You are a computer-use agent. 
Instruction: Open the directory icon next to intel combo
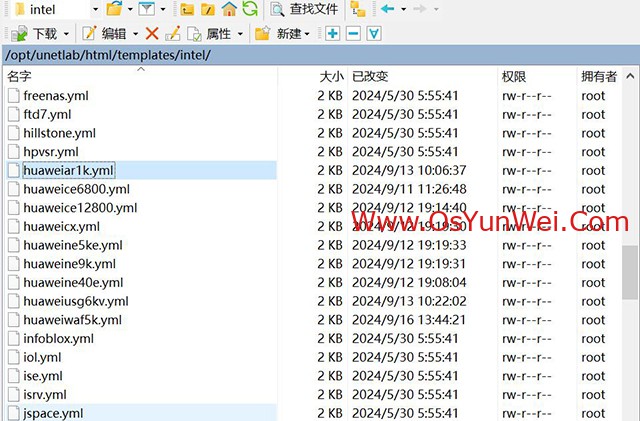pyautogui.click(x=114, y=9)
